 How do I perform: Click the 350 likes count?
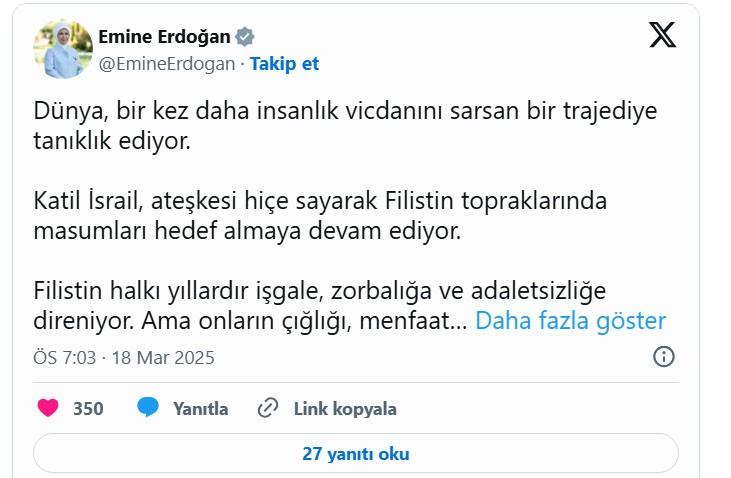88,408
